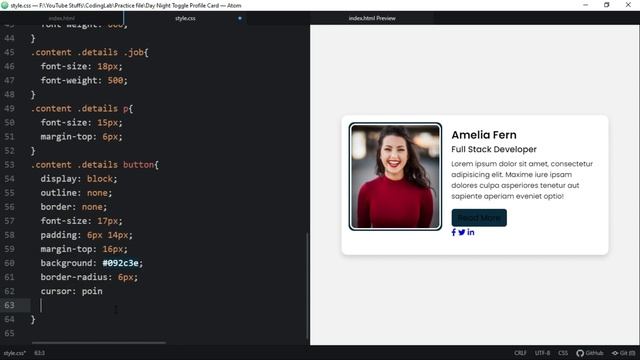The height and width of the screenshot is (360, 640).
Task: Click the 'outline: none;' line
Action: tap(76, 193)
